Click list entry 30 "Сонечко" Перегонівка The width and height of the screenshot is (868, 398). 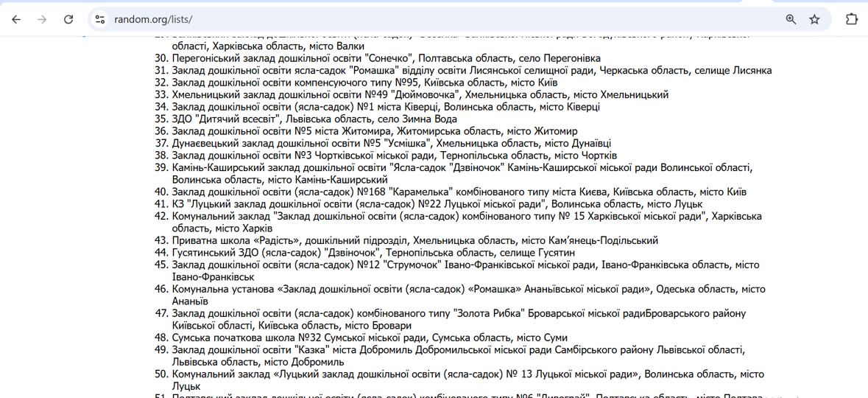(386, 58)
